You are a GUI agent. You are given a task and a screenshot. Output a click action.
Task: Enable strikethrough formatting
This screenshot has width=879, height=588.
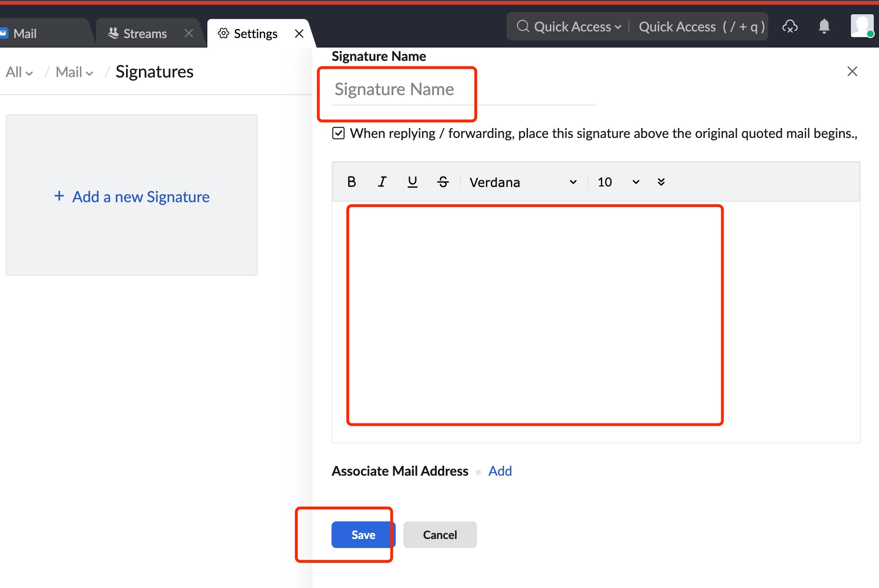443,181
